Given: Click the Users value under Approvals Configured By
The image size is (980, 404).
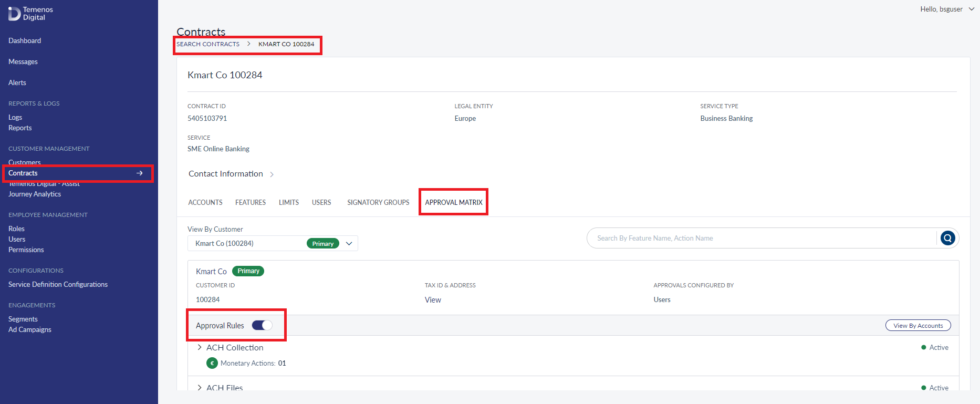Looking at the screenshot, I should tap(662, 299).
